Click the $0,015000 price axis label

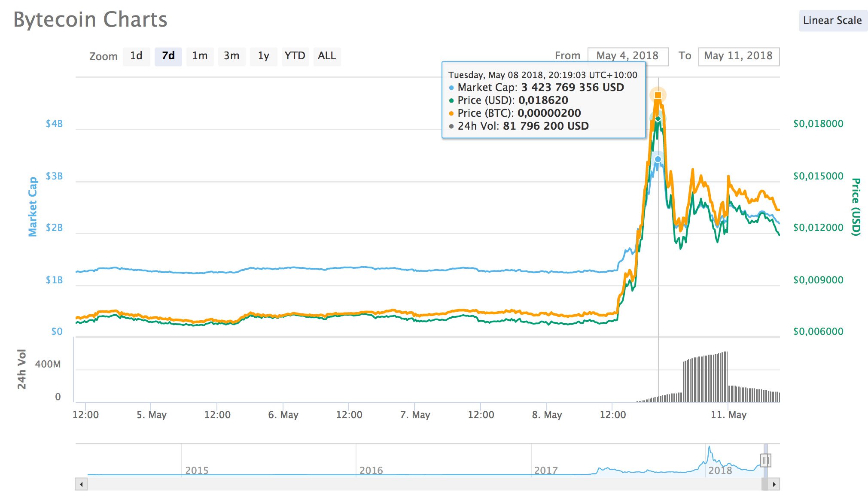818,176
